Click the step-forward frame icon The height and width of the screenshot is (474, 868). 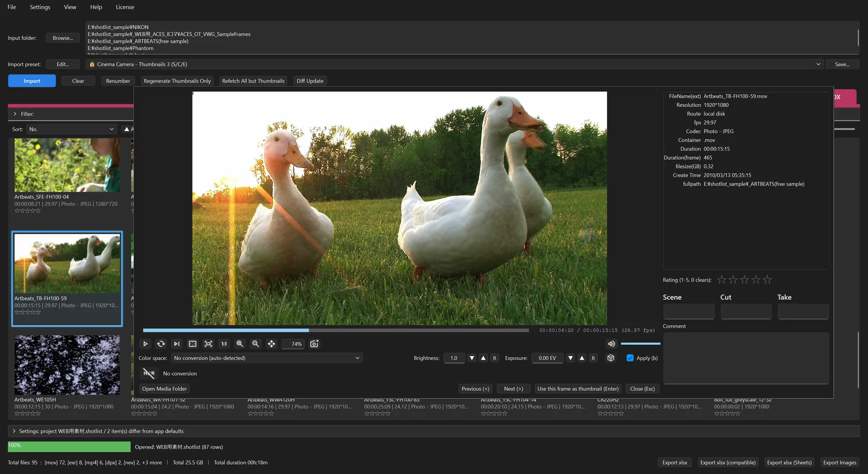click(x=177, y=344)
